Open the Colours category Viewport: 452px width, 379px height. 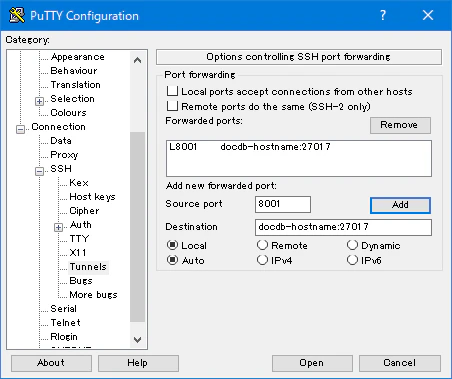(x=68, y=113)
